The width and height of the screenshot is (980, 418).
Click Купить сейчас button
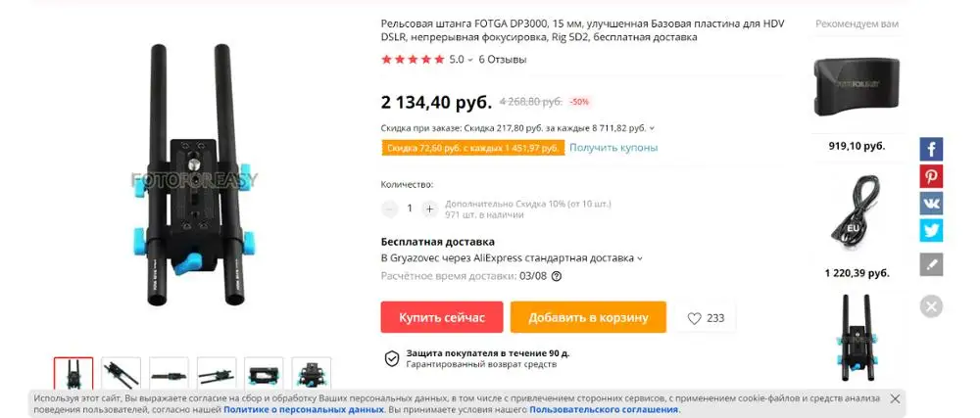tap(442, 317)
